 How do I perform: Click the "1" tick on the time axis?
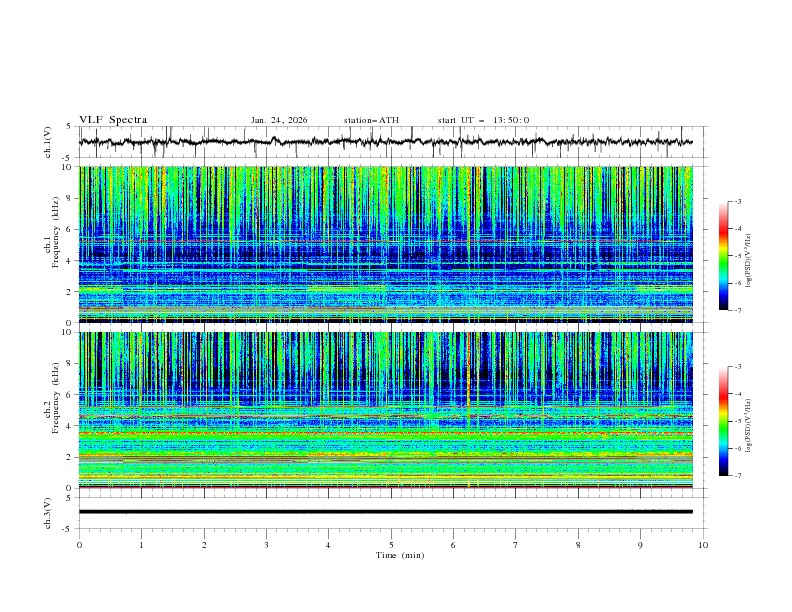coord(141,545)
